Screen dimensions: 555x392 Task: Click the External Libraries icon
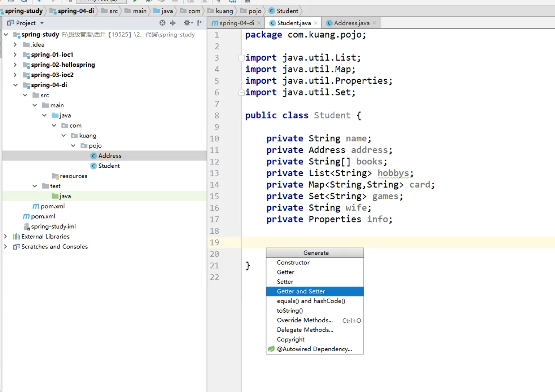17,237
